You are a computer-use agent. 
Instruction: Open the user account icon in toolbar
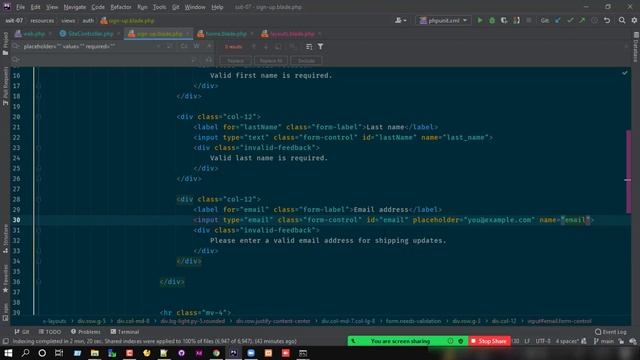click(x=400, y=20)
